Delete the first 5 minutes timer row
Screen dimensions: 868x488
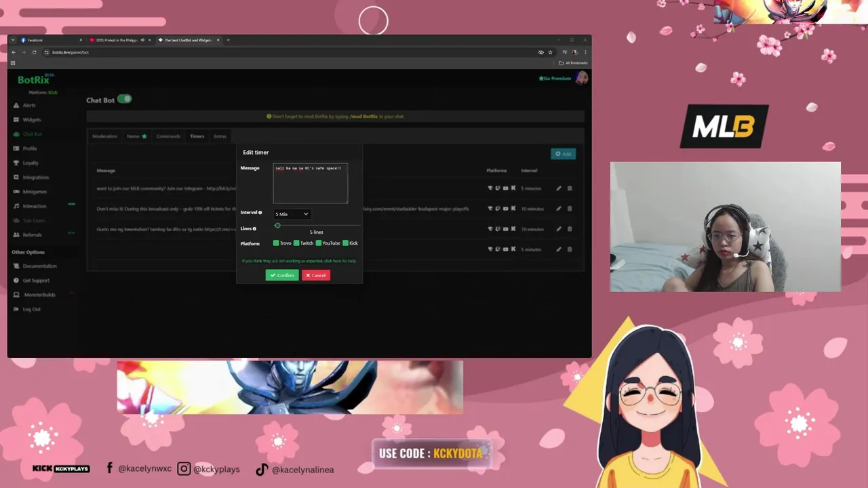pyautogui.click(x=570, y=188)
